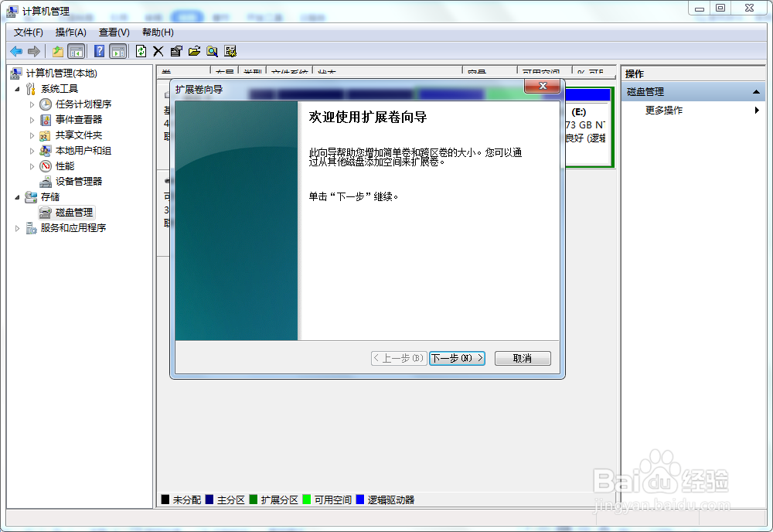Expand the 共享文件夹 node arrow
The width and height of the screenshot is (773, 532).
click(32, 135)
